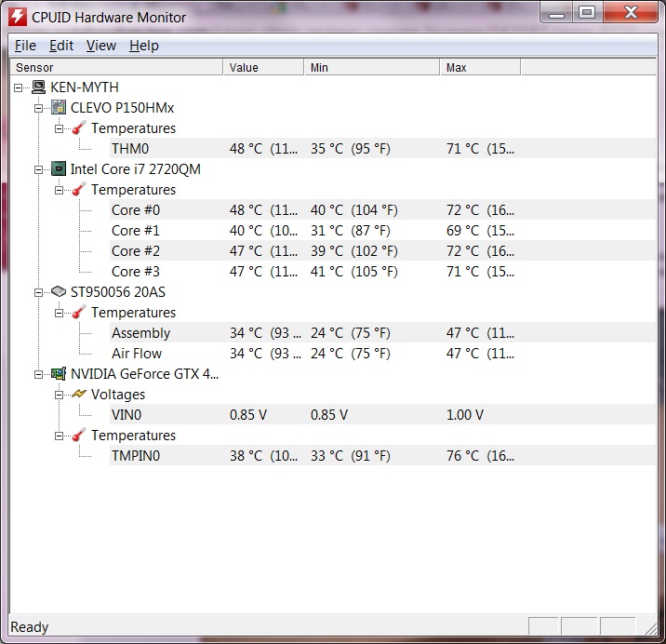
Task: Select the Core #3 sensor row
Action: coord(382,271)
